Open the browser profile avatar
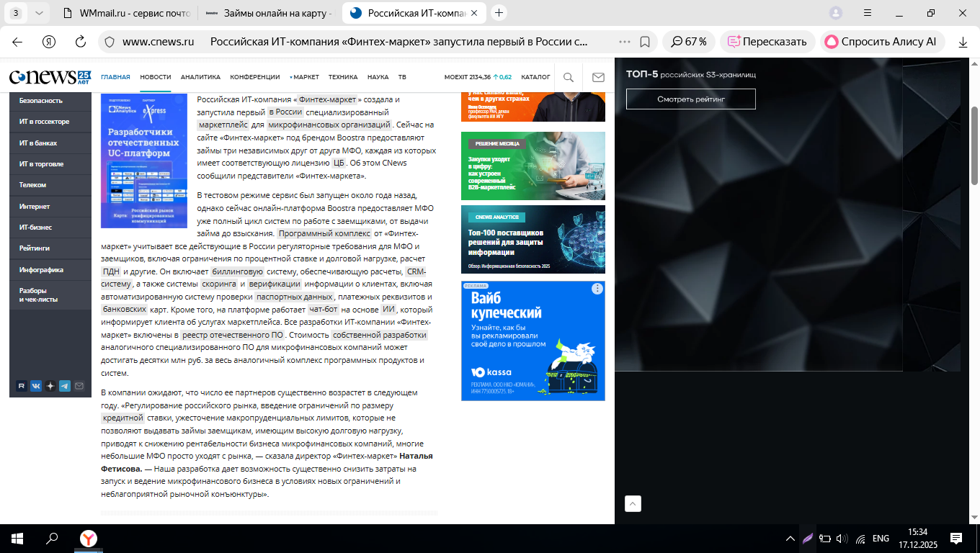980x553 pixels. click(836, 13)
